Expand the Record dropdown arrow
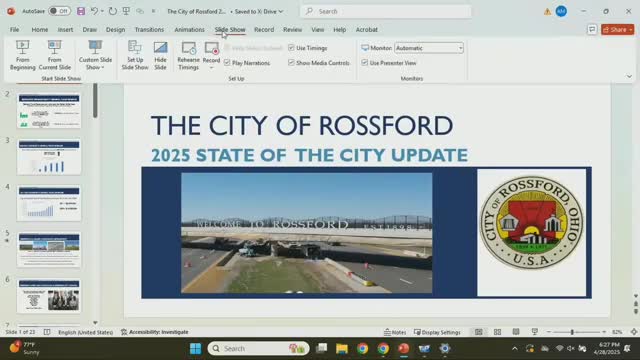The image size is (640, 360). 211,67
